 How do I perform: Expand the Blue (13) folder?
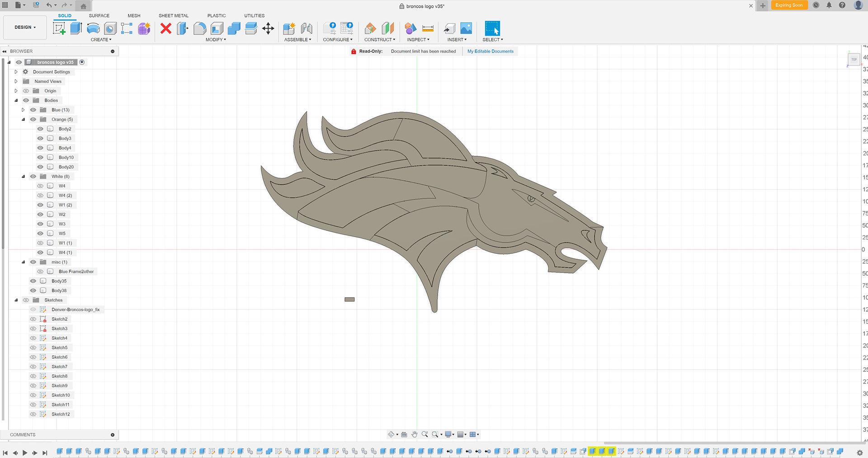tap(23, 110)
